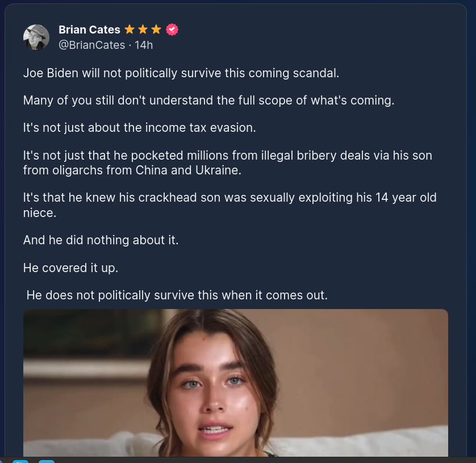
Task: Click the paragraph starting "It's that he knew"
Action: pyautogui.click(x=229, y=205)
